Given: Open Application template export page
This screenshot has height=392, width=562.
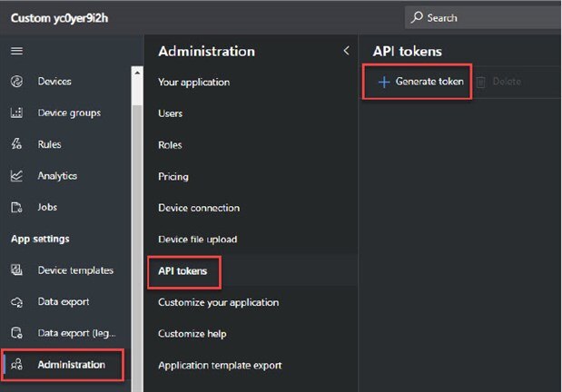Looking at the screenshot, I should [220, 365].
